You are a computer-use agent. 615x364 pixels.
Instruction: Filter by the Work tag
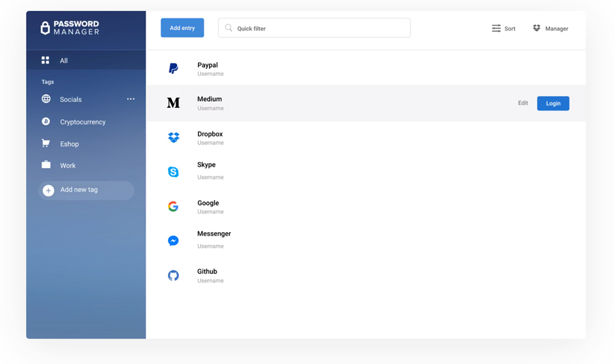[68, 165]
